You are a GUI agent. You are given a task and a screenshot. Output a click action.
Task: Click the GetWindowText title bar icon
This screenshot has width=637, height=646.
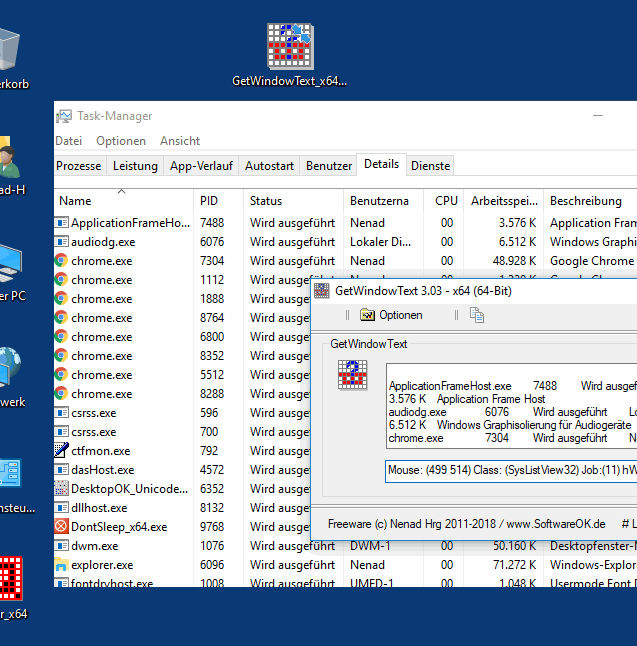[x=322, y=290]
